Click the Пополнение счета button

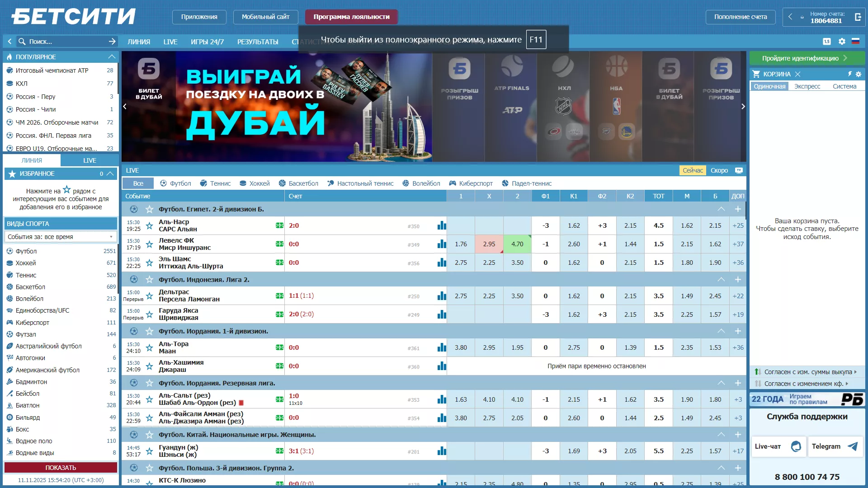[x=741, y=17]
